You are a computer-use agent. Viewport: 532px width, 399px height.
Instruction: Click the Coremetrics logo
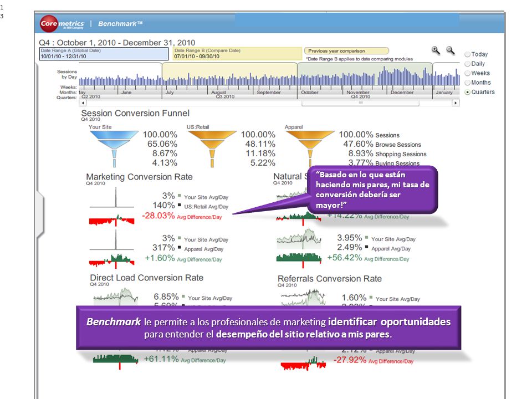(x=62, y=24)
